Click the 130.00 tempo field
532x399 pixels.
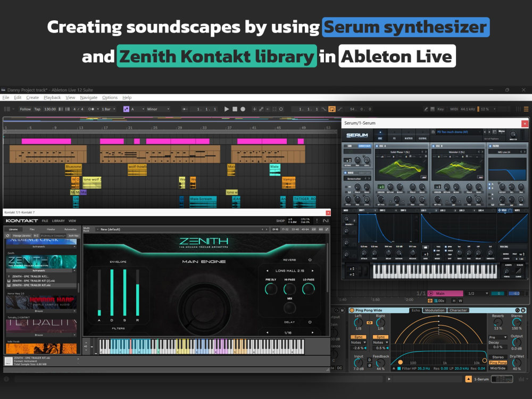(x=50, y=109)
